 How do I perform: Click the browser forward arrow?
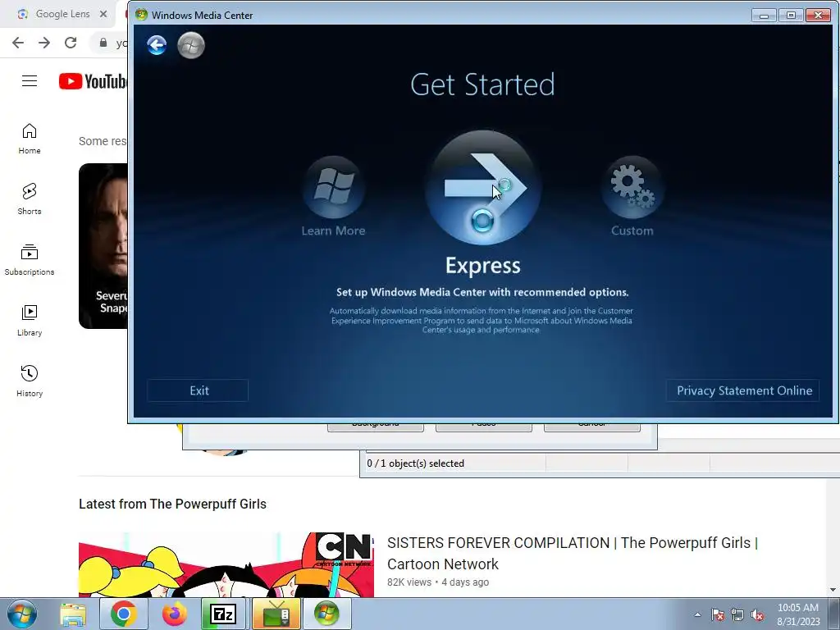(44, 43)
